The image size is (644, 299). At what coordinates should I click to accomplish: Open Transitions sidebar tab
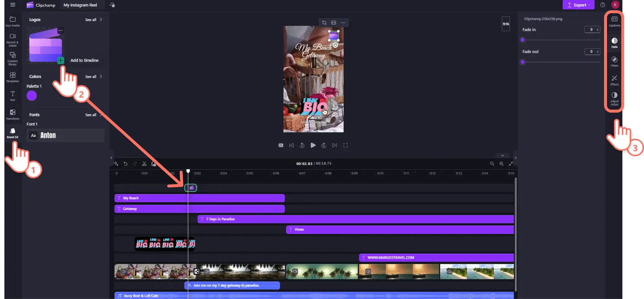click(x=12, y=114)
